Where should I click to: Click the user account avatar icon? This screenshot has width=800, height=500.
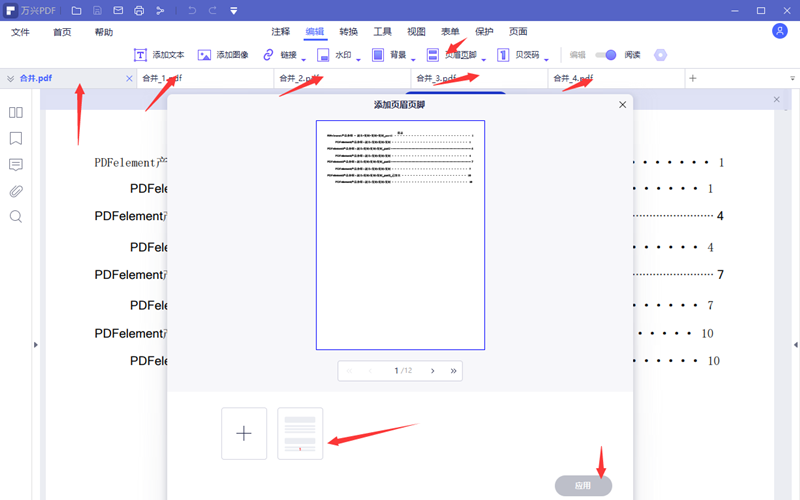(x=780, y=32)
